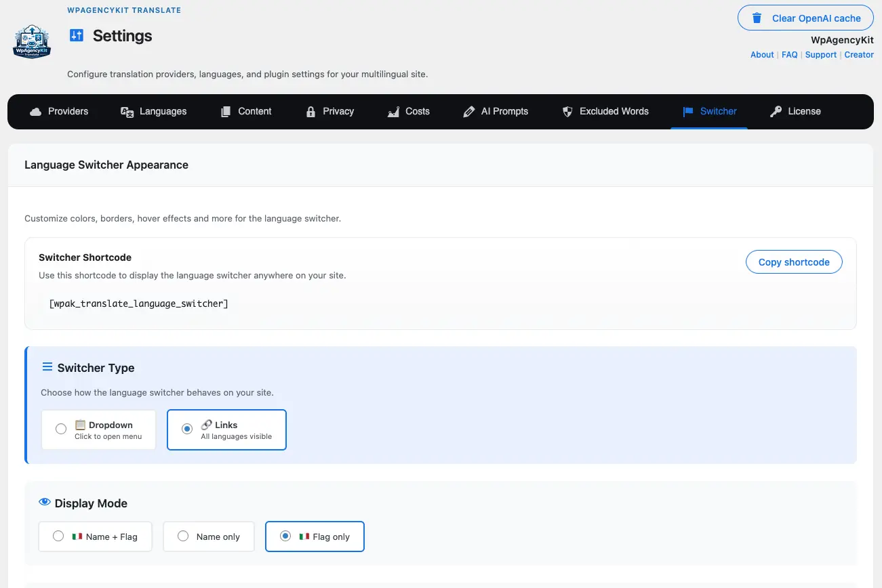Click the [wpak_translate_language_switcher] shortcode text
Screen dimensions: 882x588
coord(139,303)
